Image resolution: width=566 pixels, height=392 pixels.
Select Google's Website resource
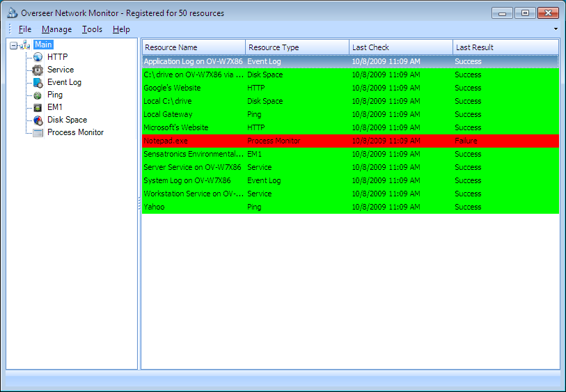[x=350, y=88]
